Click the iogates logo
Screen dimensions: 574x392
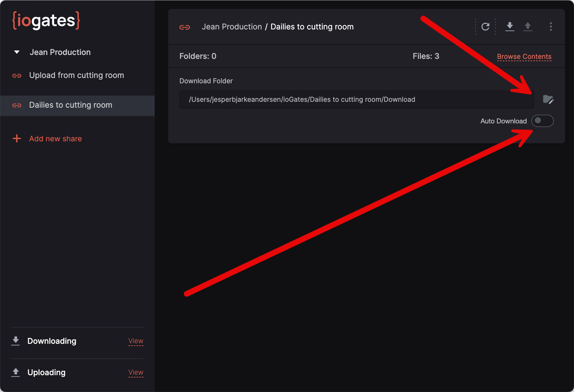46,20
